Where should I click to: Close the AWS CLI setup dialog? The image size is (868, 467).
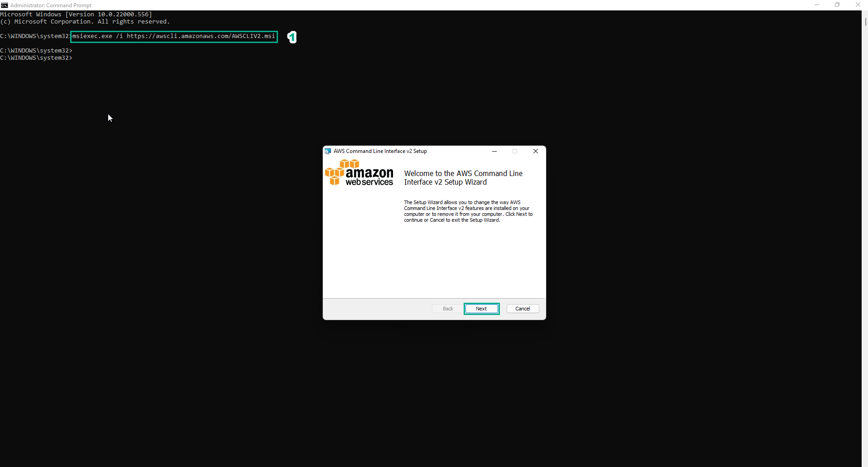coord(536,151)
